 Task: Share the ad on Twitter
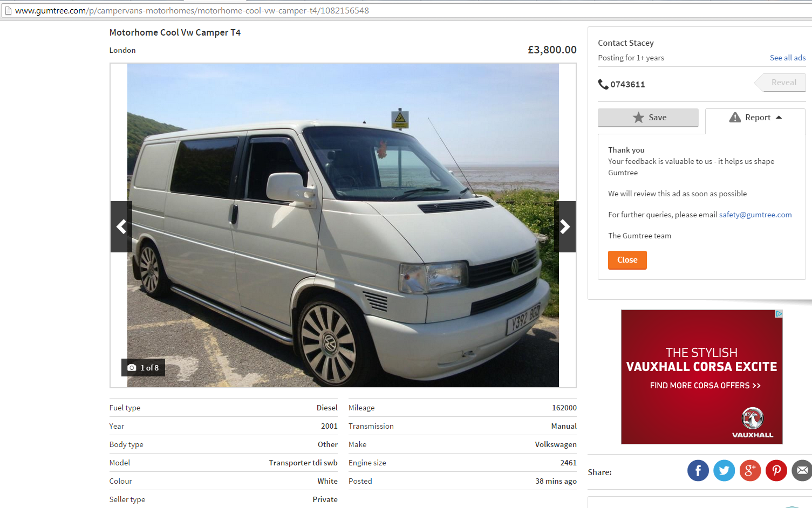point(724,470)
